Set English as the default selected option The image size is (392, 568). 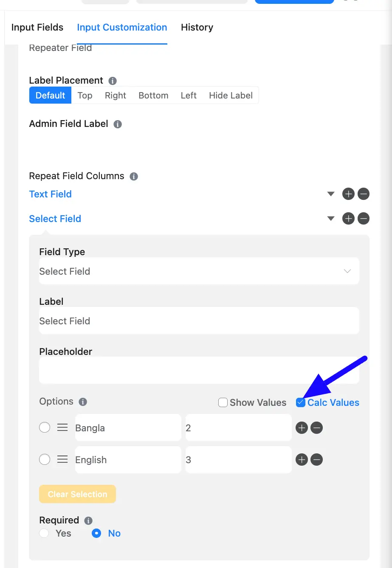45,459
